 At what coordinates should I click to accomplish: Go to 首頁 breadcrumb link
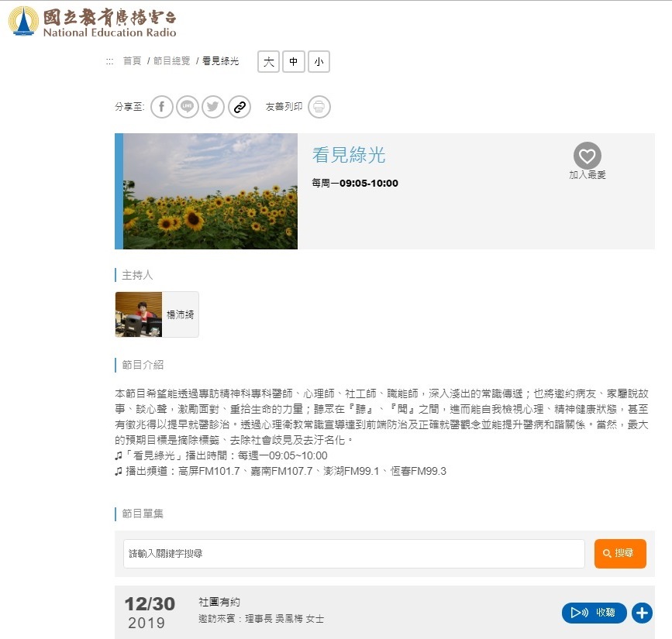[x=132, y=61]
